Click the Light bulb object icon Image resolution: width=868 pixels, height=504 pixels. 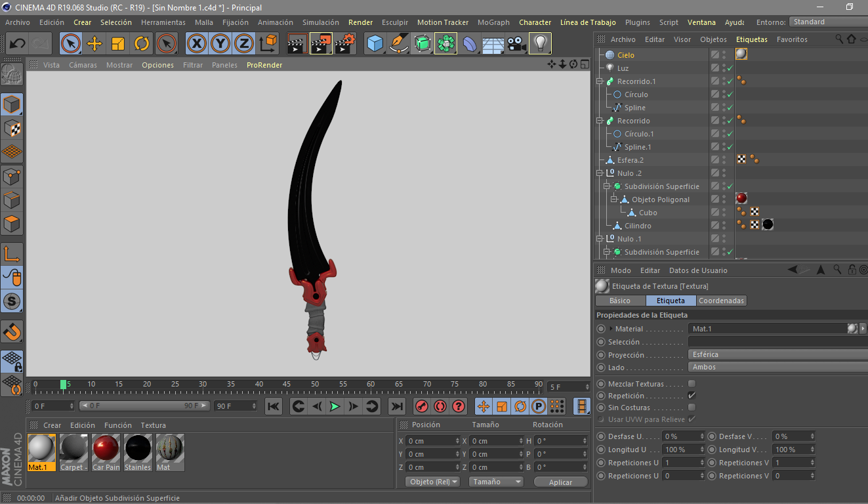point(540,44)
